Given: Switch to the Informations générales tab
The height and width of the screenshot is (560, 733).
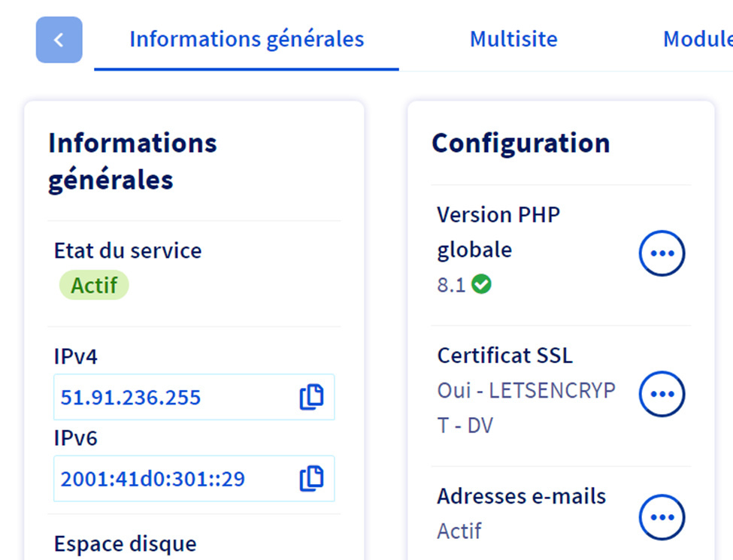Looking at the screenshot, I should (246, 39).
